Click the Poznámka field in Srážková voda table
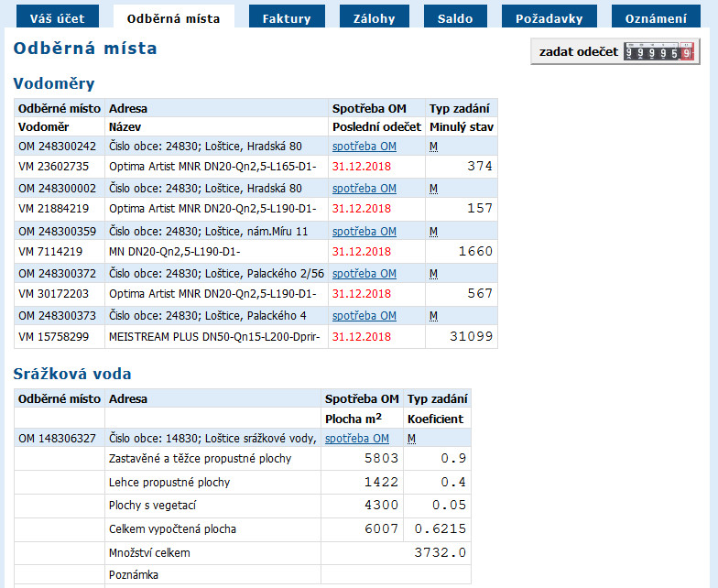The height and width of the screenshot is (588, 718). click(395, 574)
